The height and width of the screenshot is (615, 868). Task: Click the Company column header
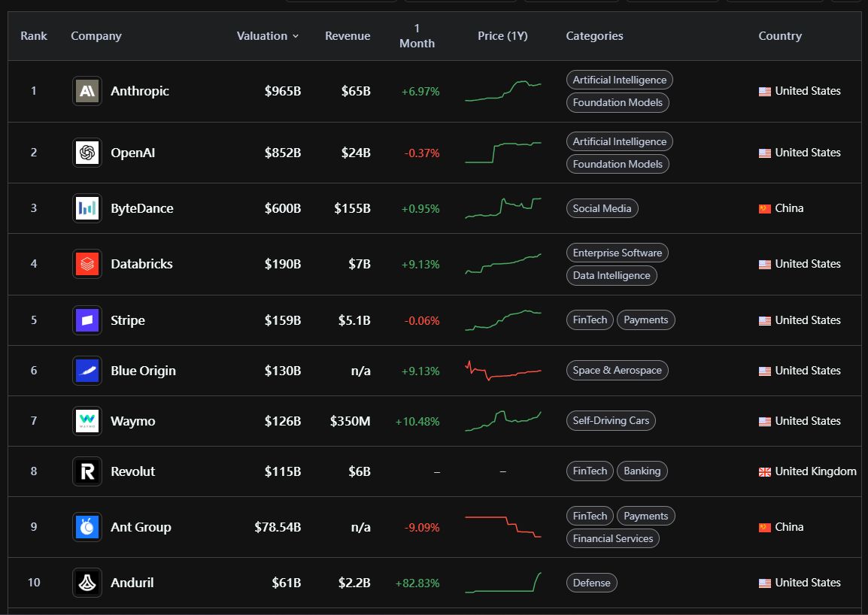coord(96,36)
